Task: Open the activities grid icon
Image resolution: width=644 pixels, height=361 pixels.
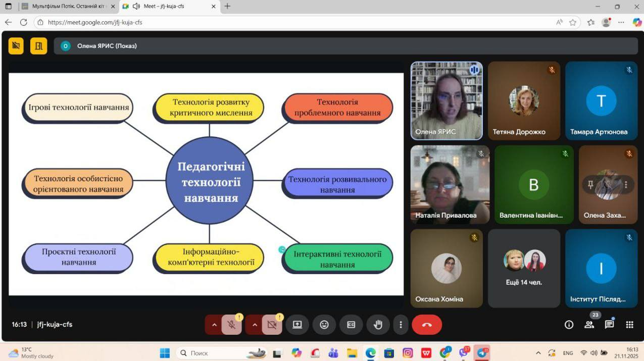Action: coord(629,325)
